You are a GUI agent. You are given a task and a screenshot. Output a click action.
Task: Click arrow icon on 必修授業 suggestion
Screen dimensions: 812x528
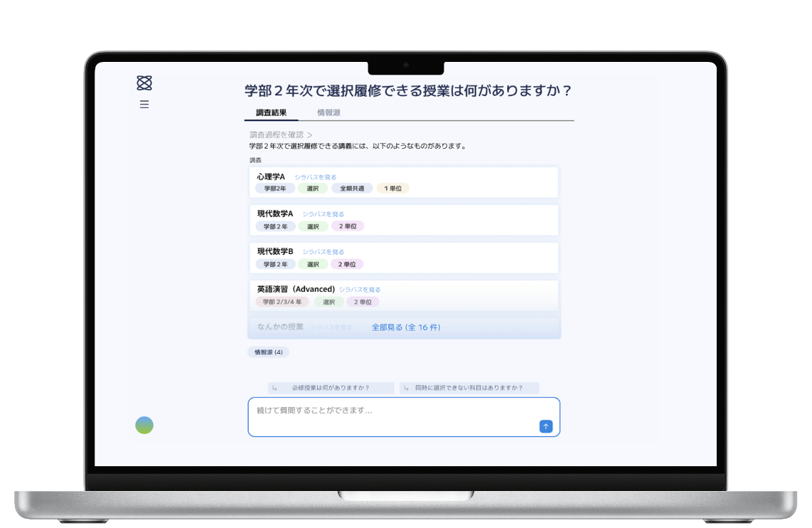click(274, 389)
